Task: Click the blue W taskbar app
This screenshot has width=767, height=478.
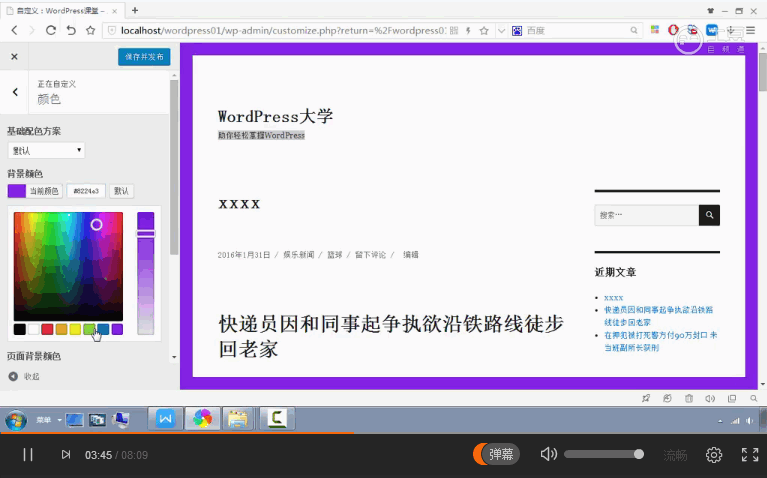Action: [165, 419]
